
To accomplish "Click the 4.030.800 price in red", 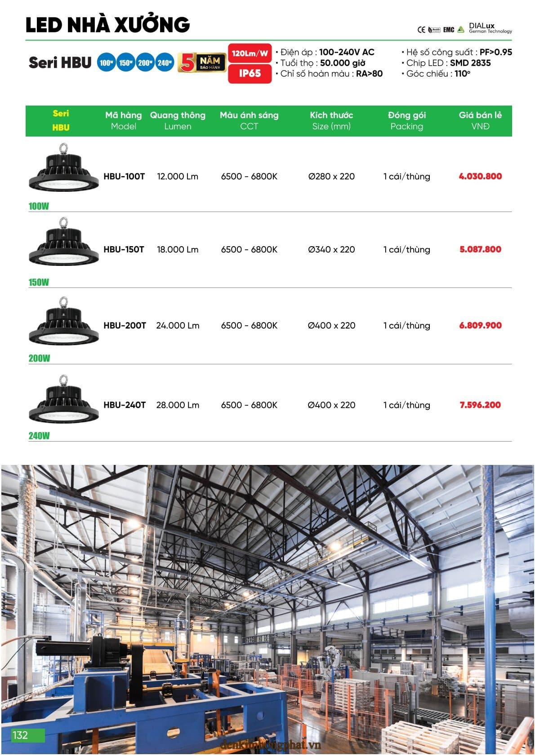I will point(480,177).
